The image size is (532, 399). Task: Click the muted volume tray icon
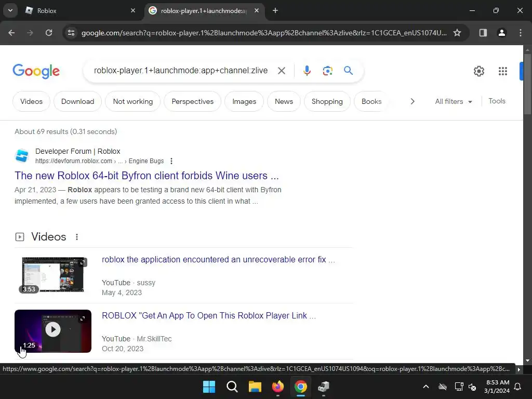472,387
